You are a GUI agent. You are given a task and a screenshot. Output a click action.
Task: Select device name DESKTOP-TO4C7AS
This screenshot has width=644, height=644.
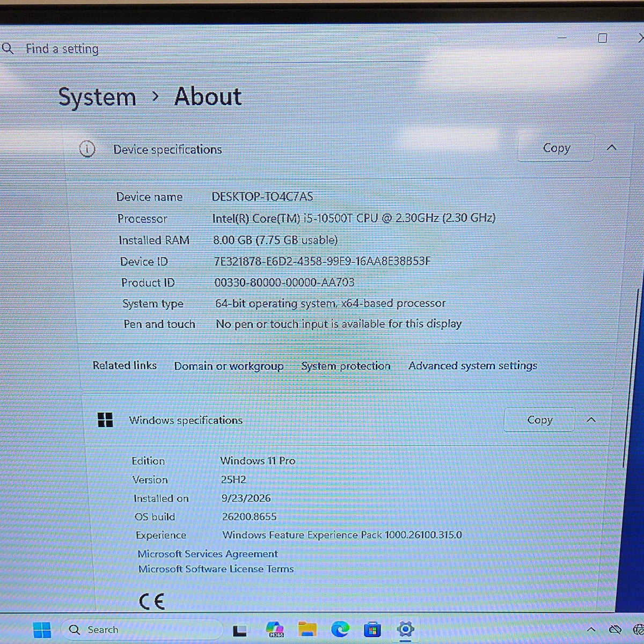[262, 196]
